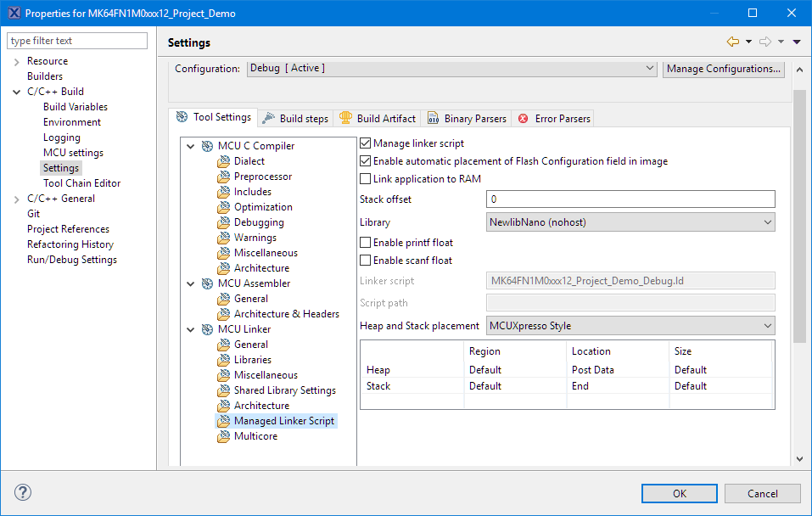The width and height of the screenshot is (812, 516).
Task: Click the Optimization settings icon
Action: (x=223, y=207)
